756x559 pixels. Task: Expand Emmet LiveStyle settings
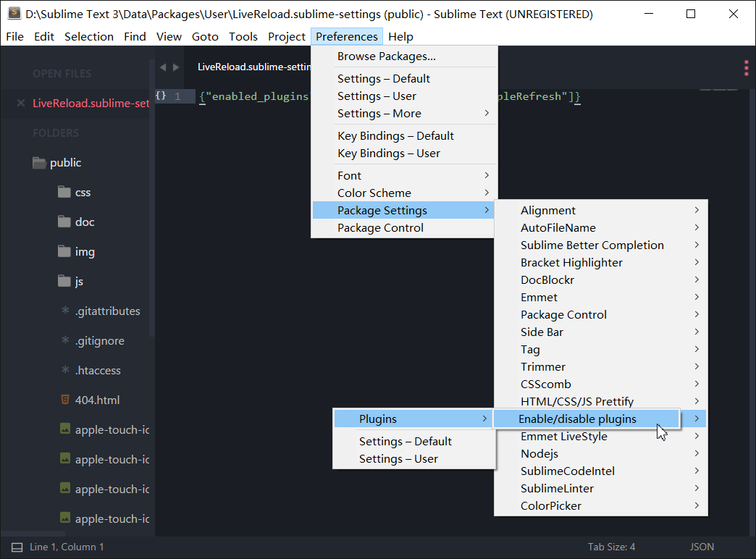point(601,436)
